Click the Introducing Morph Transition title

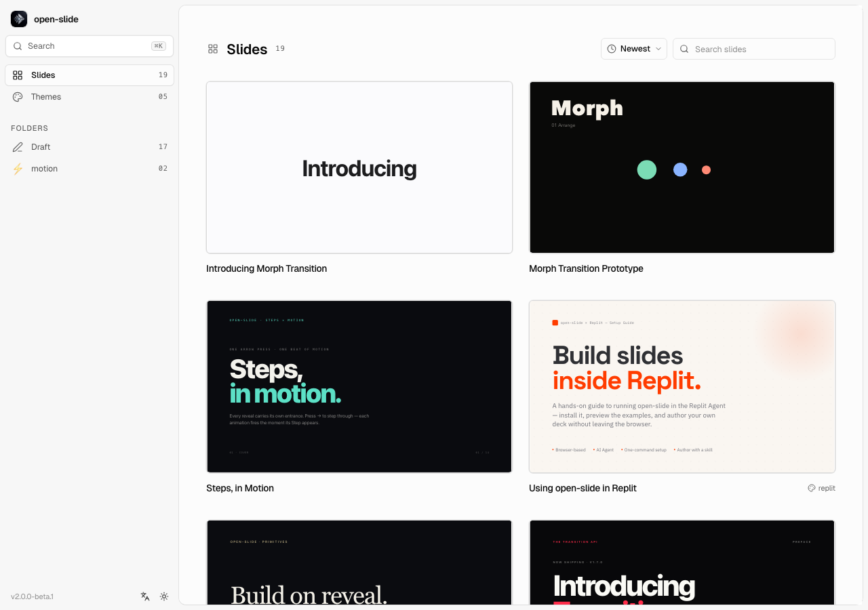pyautogui.click(x=267, y=268)
